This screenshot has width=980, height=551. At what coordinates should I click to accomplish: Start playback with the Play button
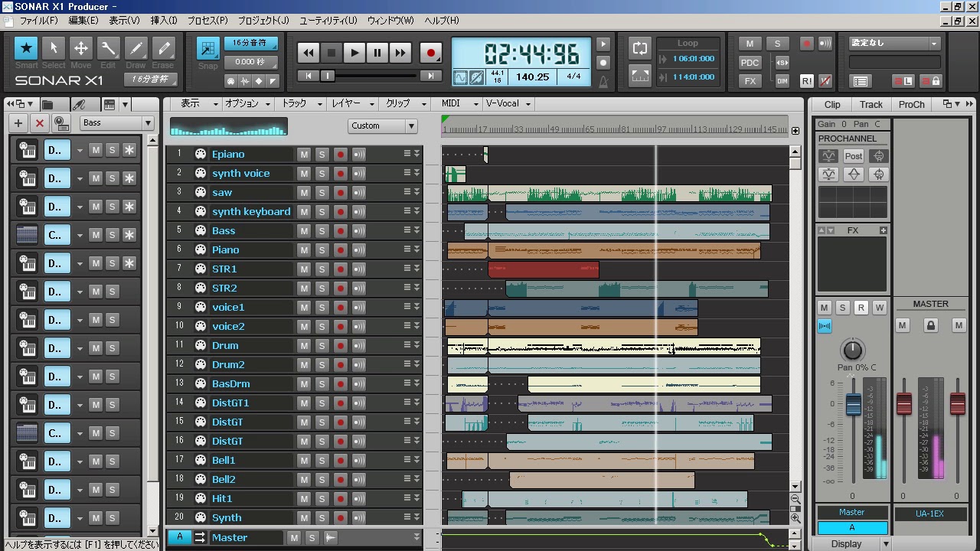click(354, 53)
